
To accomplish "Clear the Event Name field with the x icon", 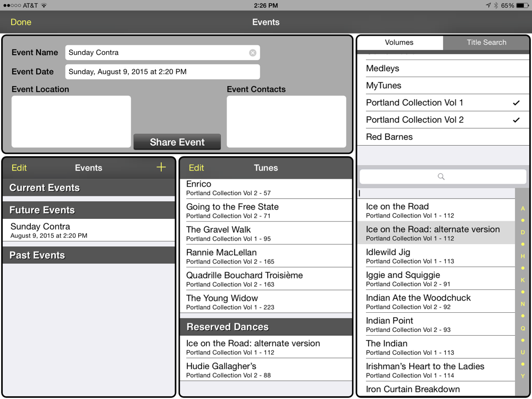I will tap(252, 53).
